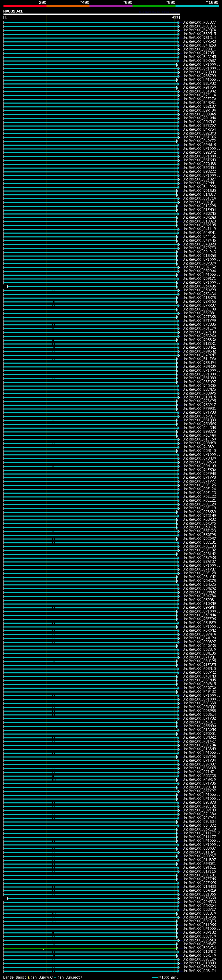Screen dimensions: 222x980
Task: Click hit label UniRef100_P52904
Action: click(x=199, y=271)
